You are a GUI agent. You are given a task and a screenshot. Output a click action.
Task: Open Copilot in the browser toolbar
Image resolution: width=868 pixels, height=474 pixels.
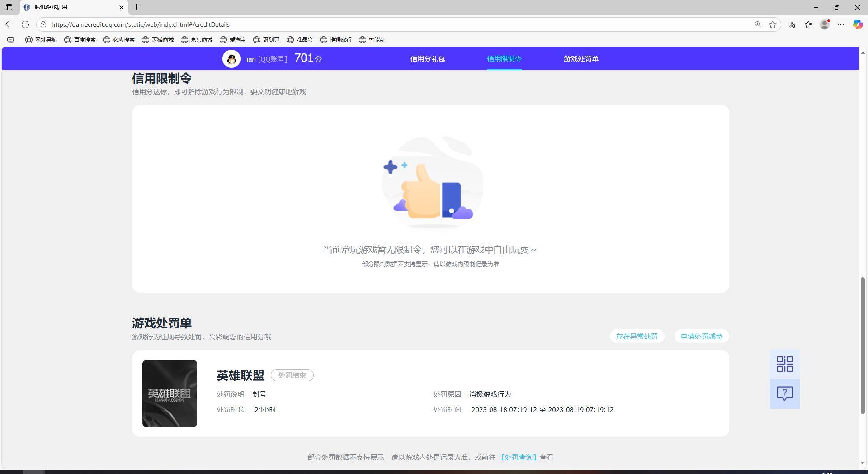(858, 24)
